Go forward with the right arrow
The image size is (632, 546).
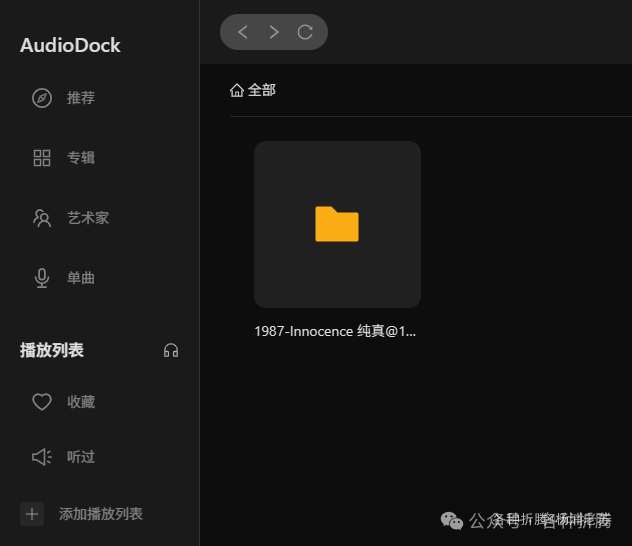pos(274,32)
